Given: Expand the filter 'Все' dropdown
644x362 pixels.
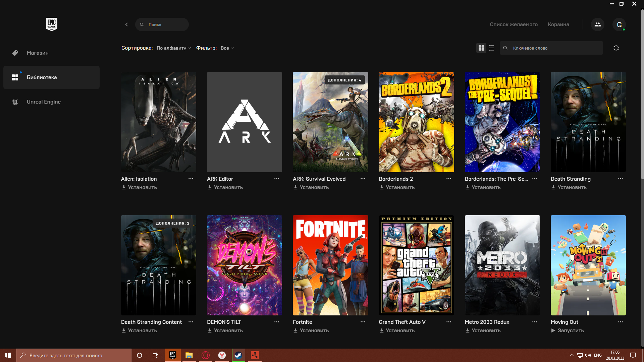Looking at the screenshot, I should pos(227,48).
